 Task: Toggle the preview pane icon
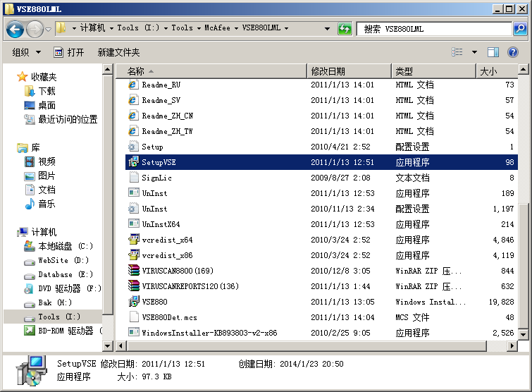point(493,52)
